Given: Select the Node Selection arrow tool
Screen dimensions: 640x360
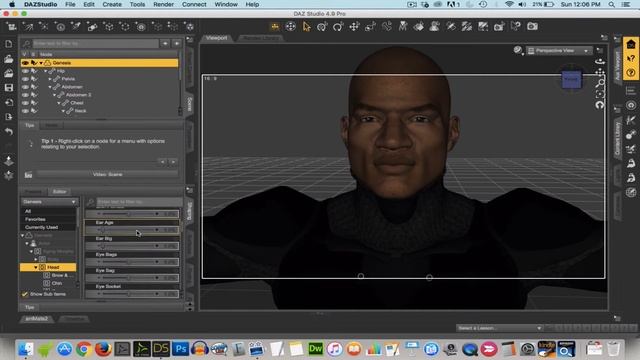Looking at the screenshot, I should (x=307, y=27).
